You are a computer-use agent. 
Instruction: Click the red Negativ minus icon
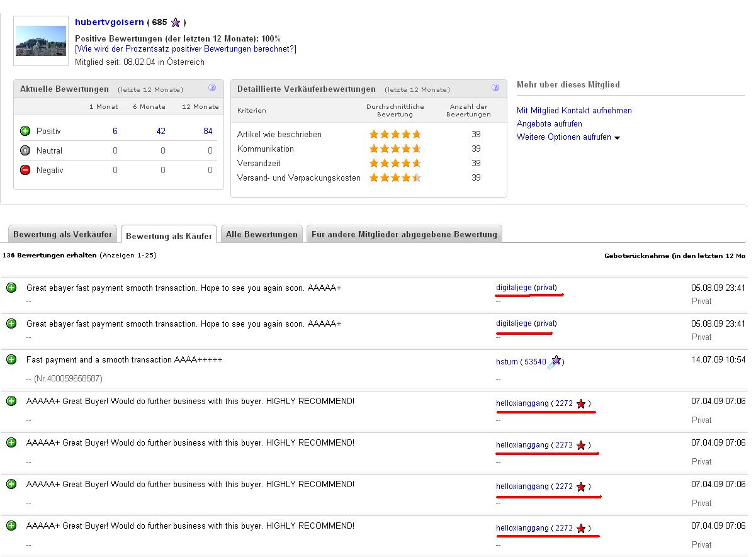coord(25,170)
